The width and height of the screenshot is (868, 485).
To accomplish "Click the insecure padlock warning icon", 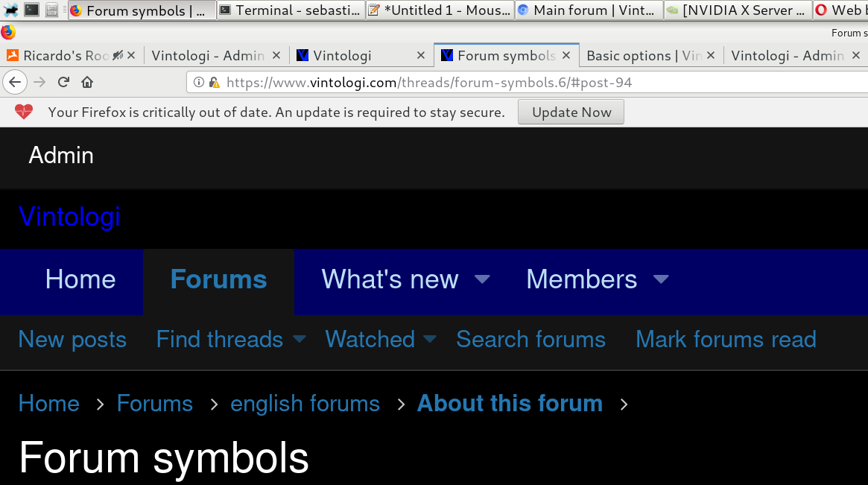I will click(214, 83).
